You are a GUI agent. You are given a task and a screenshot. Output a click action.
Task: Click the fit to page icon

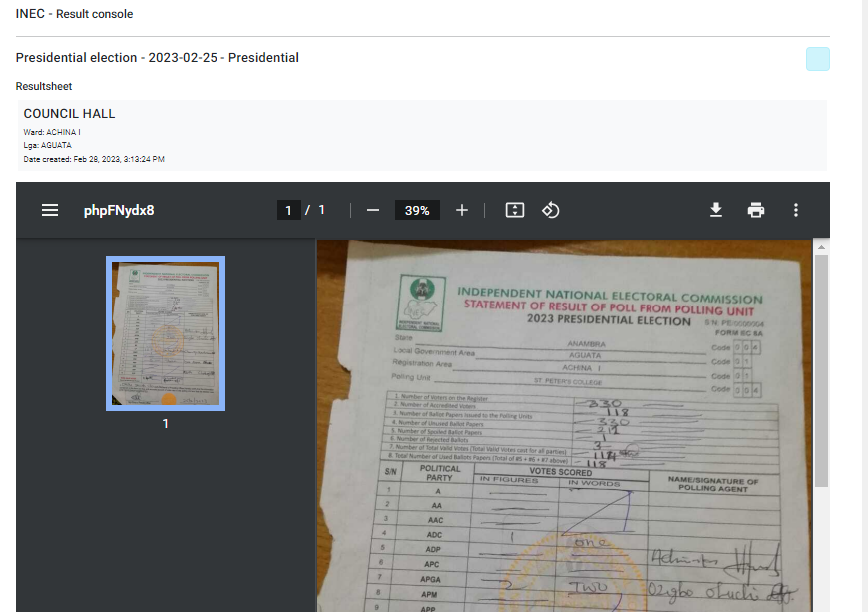pos(515,210)
